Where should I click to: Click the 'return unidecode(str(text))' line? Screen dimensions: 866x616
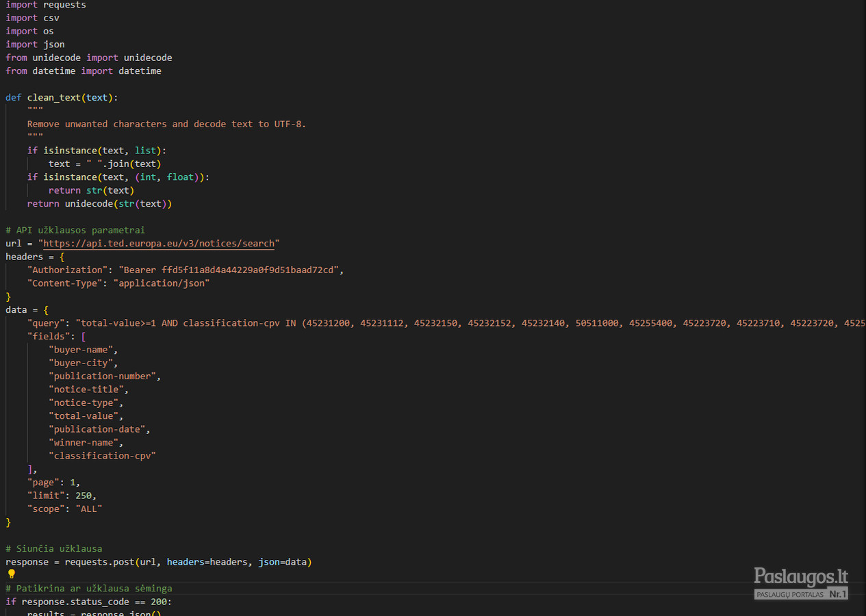tap(99, 204)
